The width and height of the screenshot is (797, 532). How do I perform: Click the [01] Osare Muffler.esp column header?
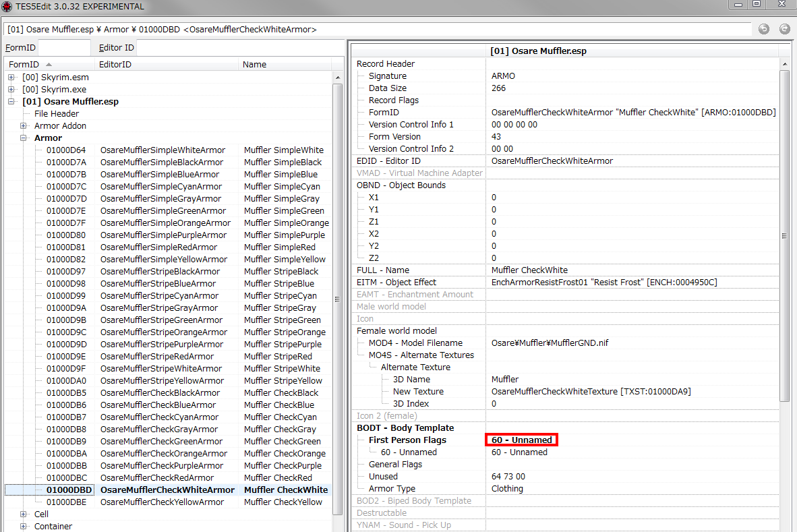click(x=632, y=51)
